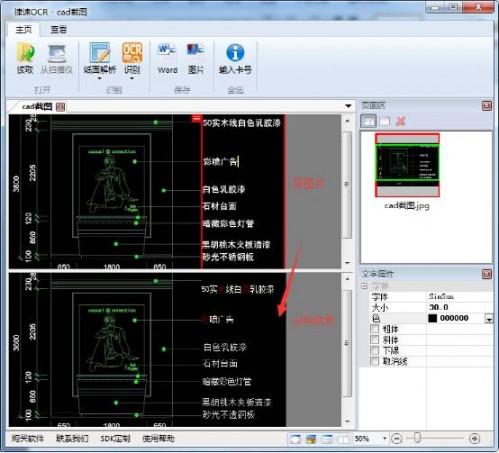The height and width of the screenshot is (453, 499).
Task: Click the scanner import icon
Action: (57, 53)
